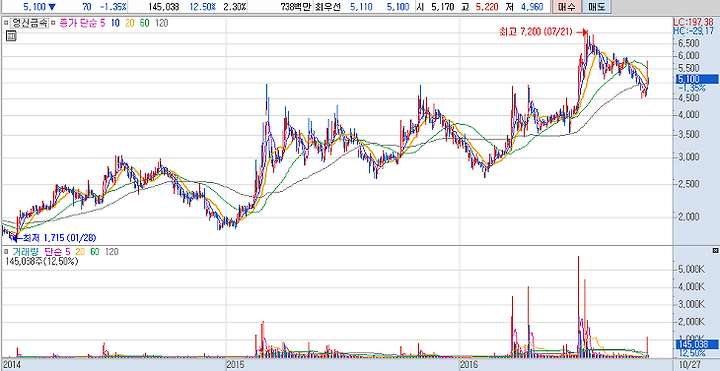Click the low price 4,960 value
The height and width of the screenshot is (371, 720).
[x=533, y=6]
